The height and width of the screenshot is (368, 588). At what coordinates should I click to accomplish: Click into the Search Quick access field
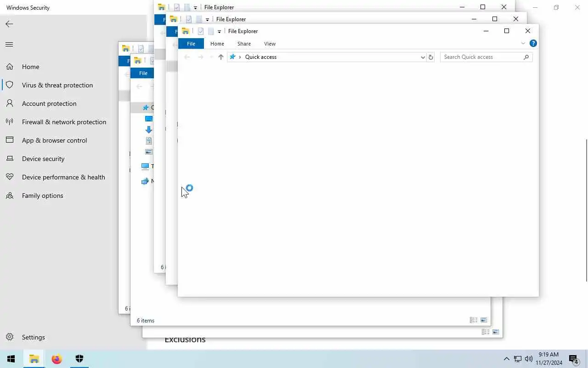pyautogui.click(x=486, y=57)
